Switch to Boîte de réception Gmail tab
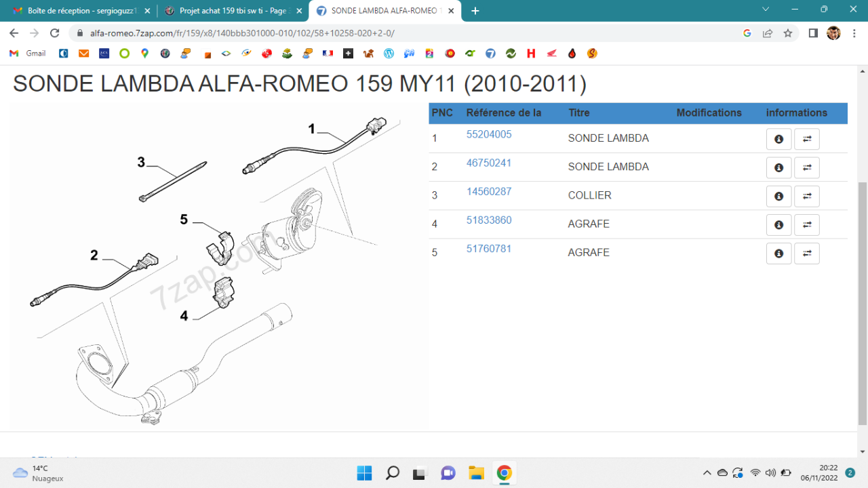The height and width of the screenshot is (488, 868). [x=81, y=11]
